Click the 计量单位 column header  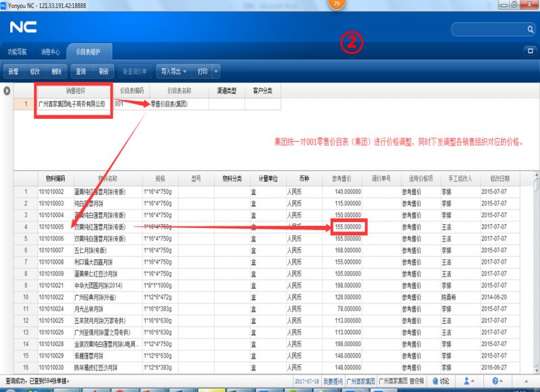(x=268, y=179)
